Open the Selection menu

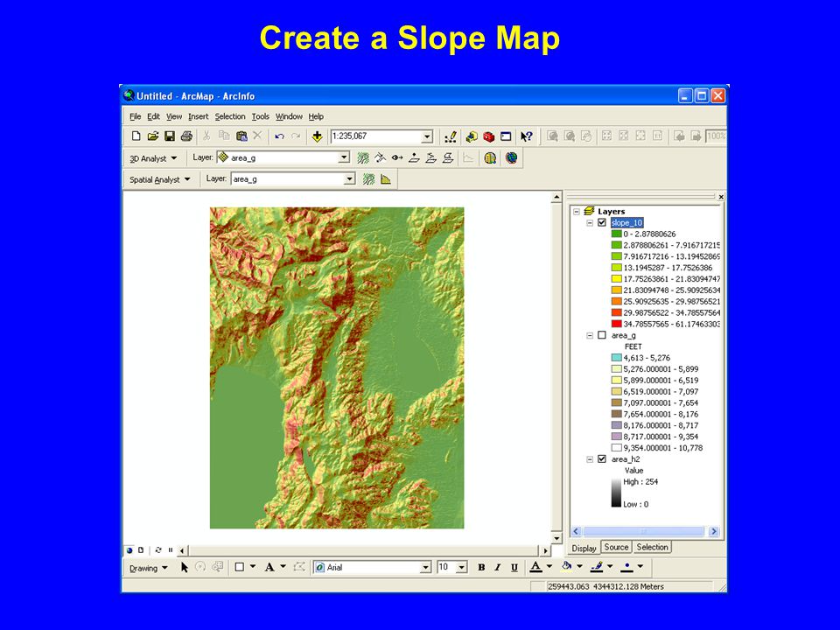click(230, 116)
